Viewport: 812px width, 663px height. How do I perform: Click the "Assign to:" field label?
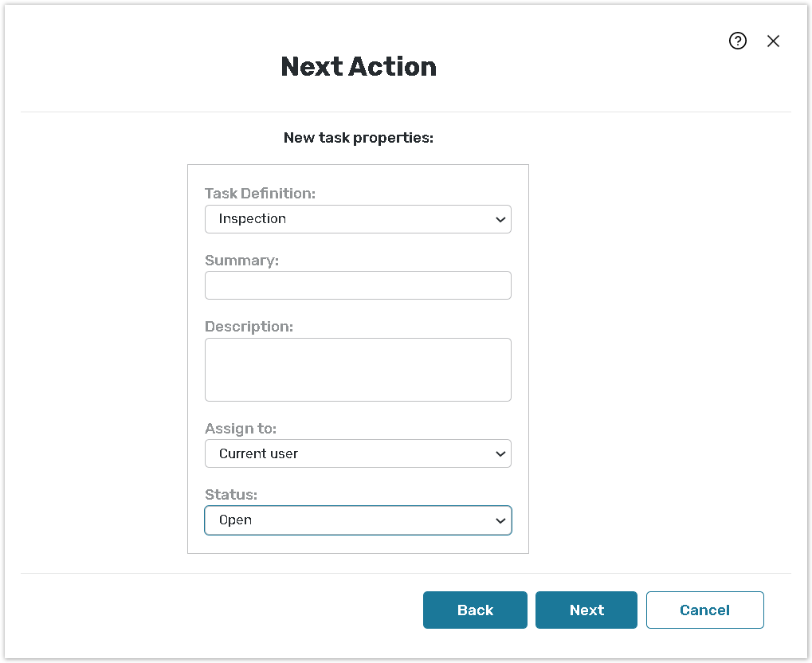coord(241,429)
